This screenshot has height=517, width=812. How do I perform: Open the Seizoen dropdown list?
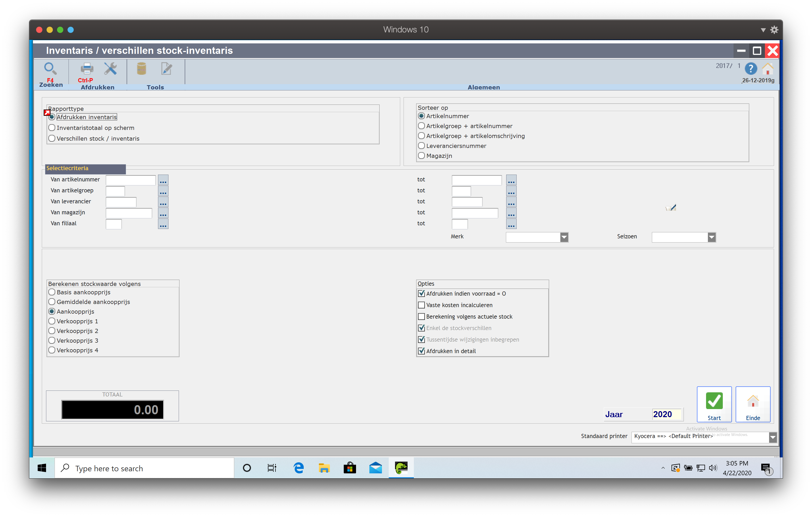pos(711,237)
